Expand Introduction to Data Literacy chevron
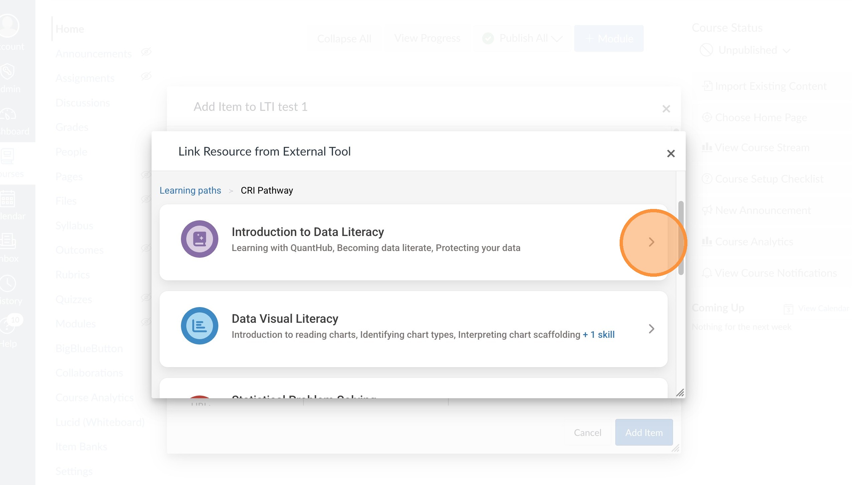 point(651,242)
